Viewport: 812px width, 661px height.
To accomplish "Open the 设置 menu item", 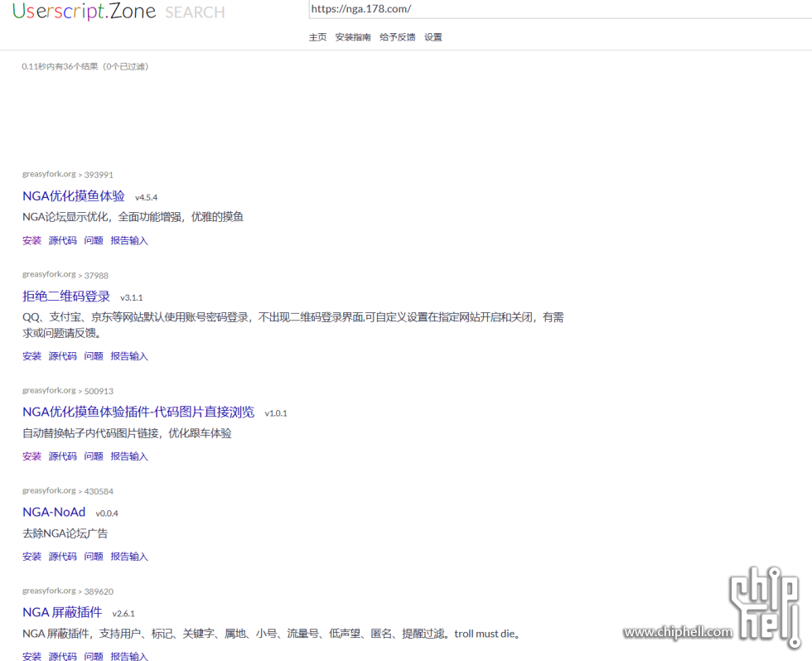I will coord(433,37).
